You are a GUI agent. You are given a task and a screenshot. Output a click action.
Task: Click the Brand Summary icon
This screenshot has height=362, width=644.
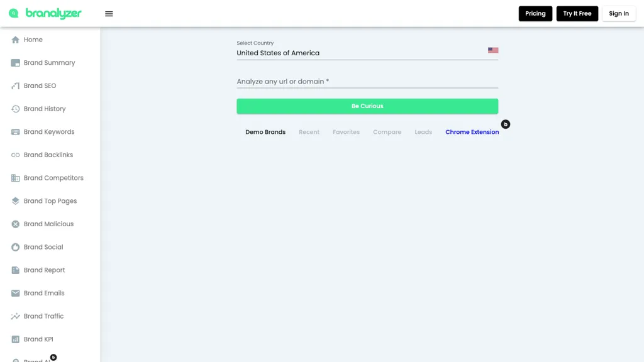[x=15, y=63]
